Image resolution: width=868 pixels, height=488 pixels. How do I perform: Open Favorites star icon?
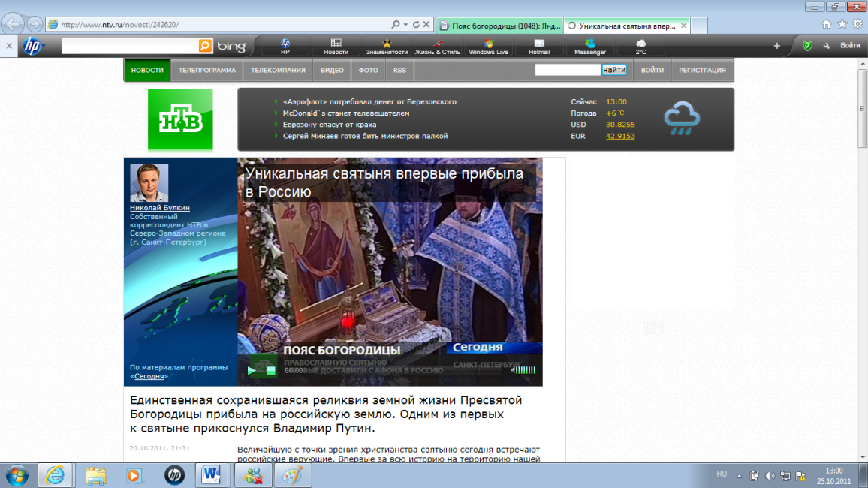[x=842, y=24]
